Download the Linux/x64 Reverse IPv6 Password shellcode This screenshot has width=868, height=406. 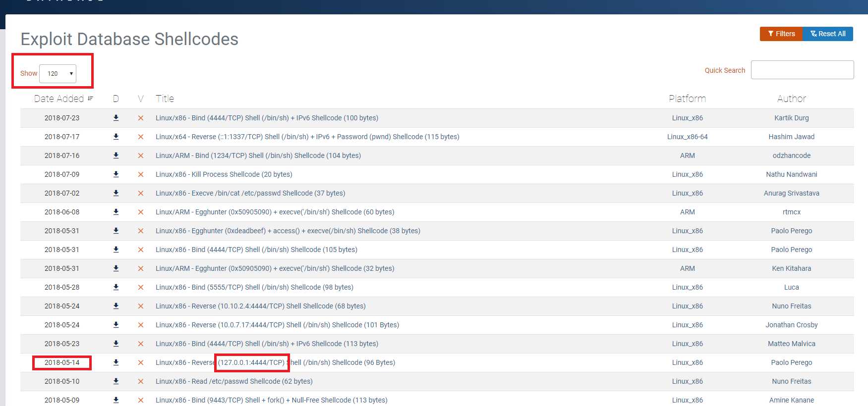(116, 137)
